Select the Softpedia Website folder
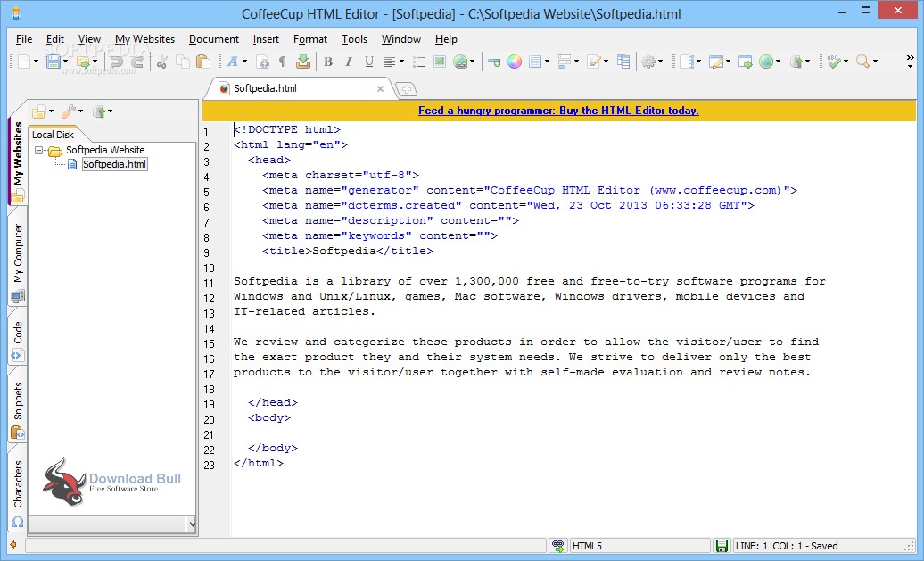Image resolution: width=924 pixels, height=561 pixels. 105,150
